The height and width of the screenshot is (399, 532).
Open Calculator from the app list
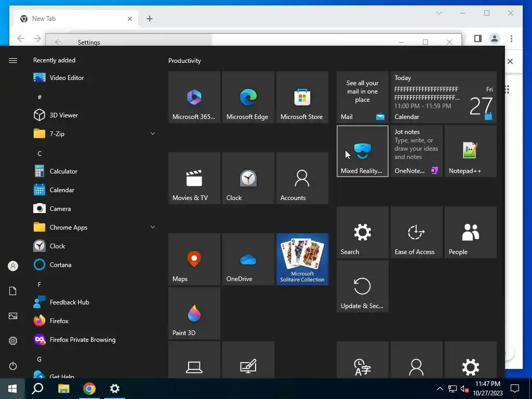tap(95, 171)
